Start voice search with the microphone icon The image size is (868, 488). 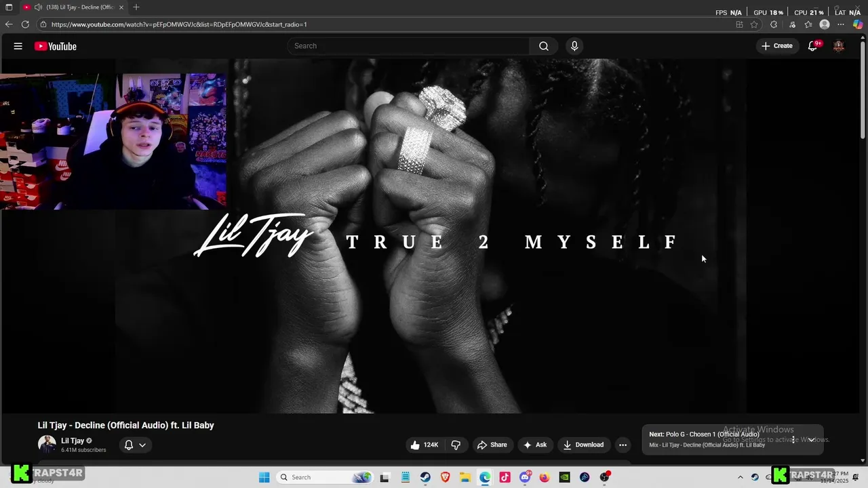click(x=574, y=46)
